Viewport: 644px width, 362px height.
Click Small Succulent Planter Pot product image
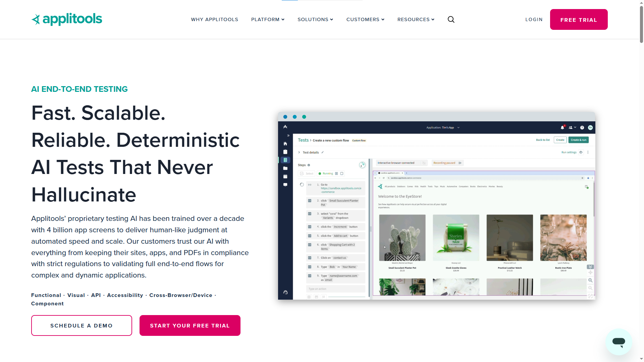pyautogui.click(x=402, y=238)
